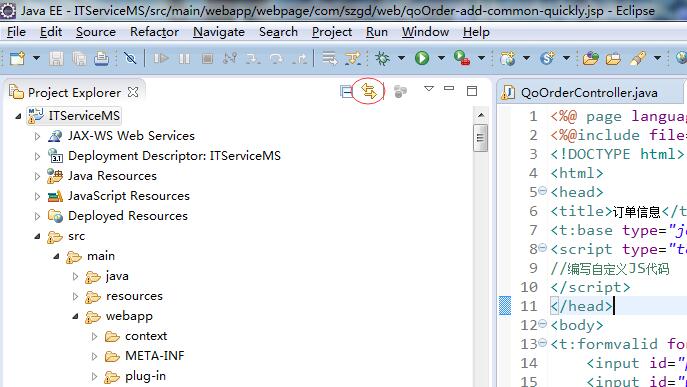Click the New Servlet icon

pos(548,58)
